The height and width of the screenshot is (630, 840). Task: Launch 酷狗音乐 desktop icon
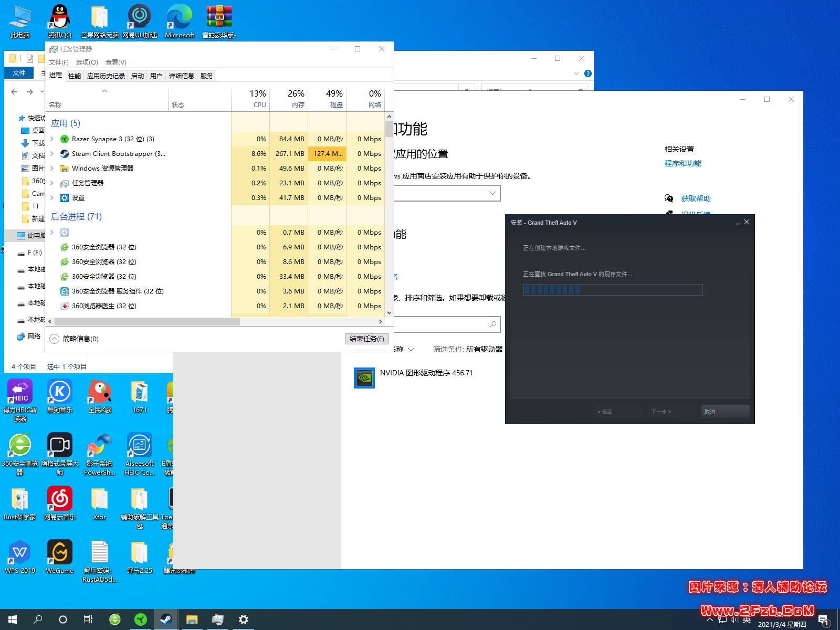pos(60,396)
